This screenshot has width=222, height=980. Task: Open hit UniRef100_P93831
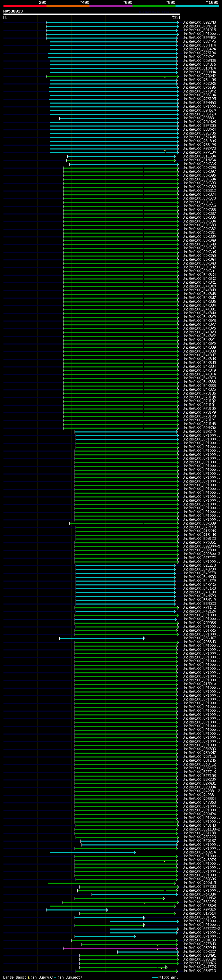[199, 118]
